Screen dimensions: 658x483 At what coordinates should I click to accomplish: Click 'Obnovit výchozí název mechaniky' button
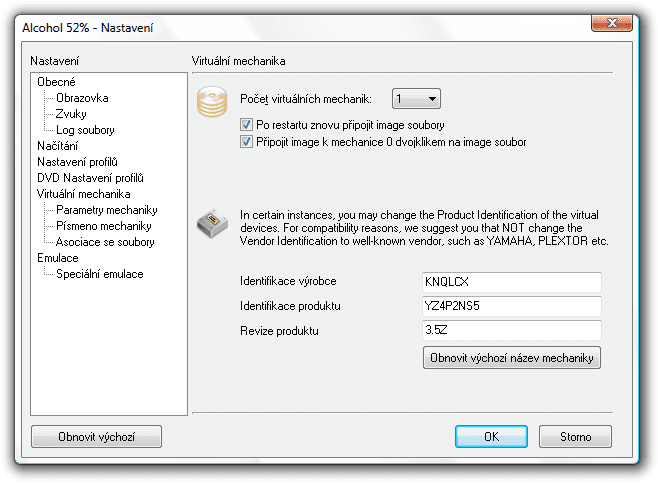pyautogui.click(x=512, y=358)
